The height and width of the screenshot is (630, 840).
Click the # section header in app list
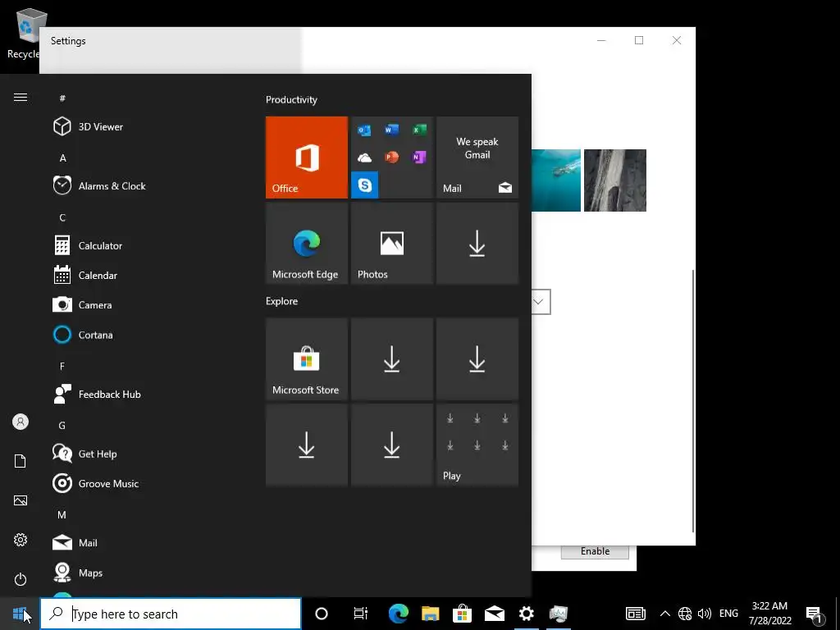point(62,98)
